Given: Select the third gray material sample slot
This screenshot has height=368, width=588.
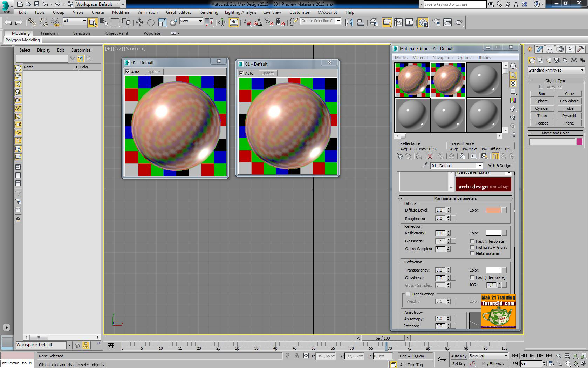Looking at the screenshot, I should [x=484, y=80].
